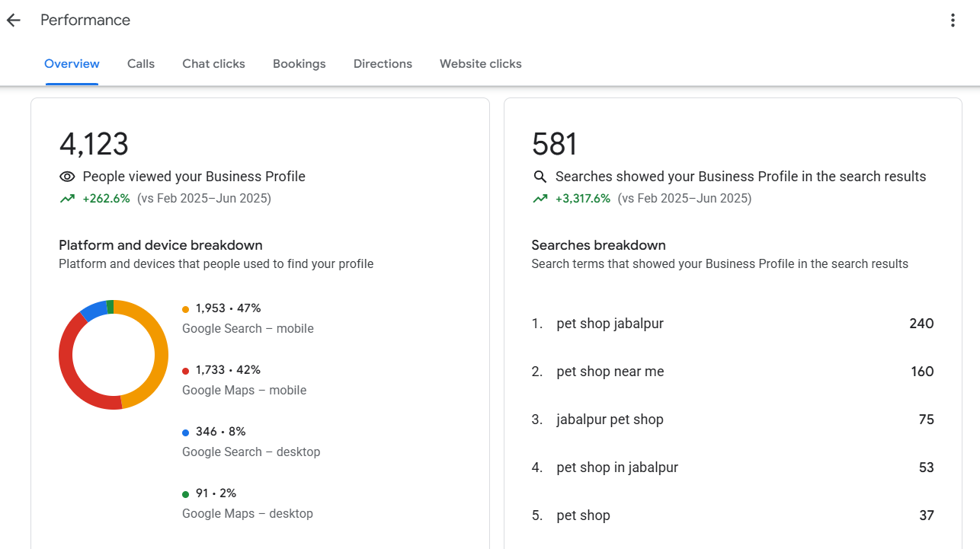Click '(vs Feb 2025–Jun 2025)' under profile views

point(204,199)
